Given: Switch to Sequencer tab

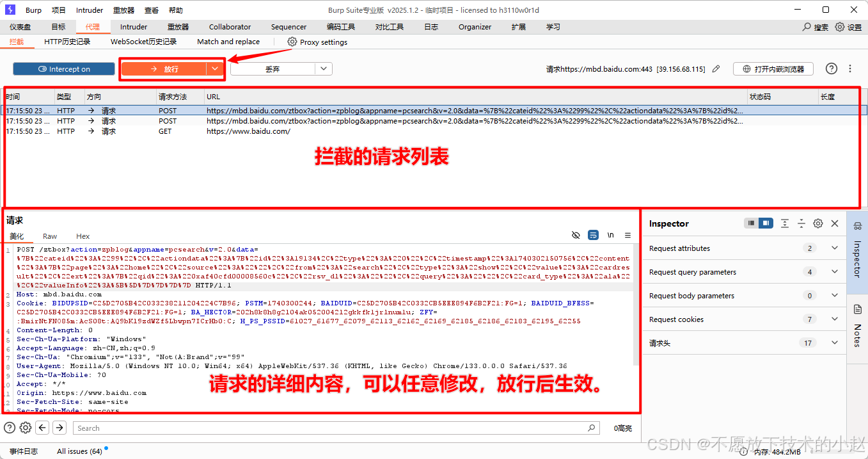Looking at the screenshot, I should pos(288,27).
